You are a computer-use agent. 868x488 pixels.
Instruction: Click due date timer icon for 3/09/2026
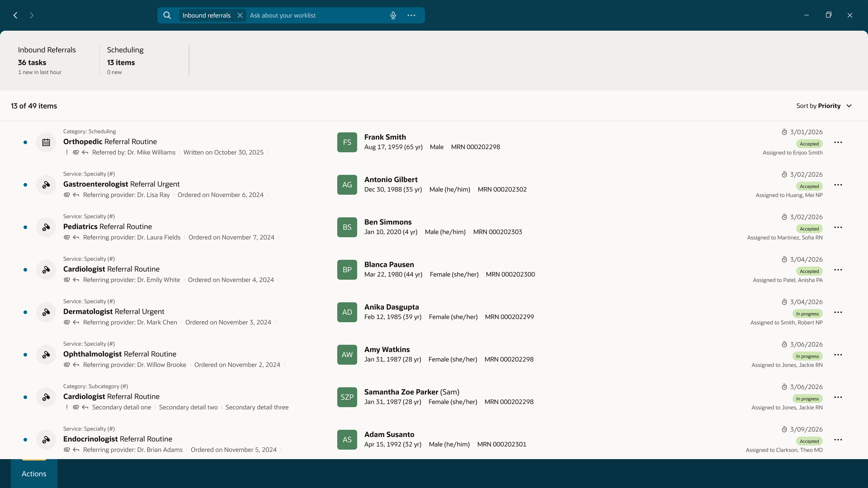pos(784,429)
